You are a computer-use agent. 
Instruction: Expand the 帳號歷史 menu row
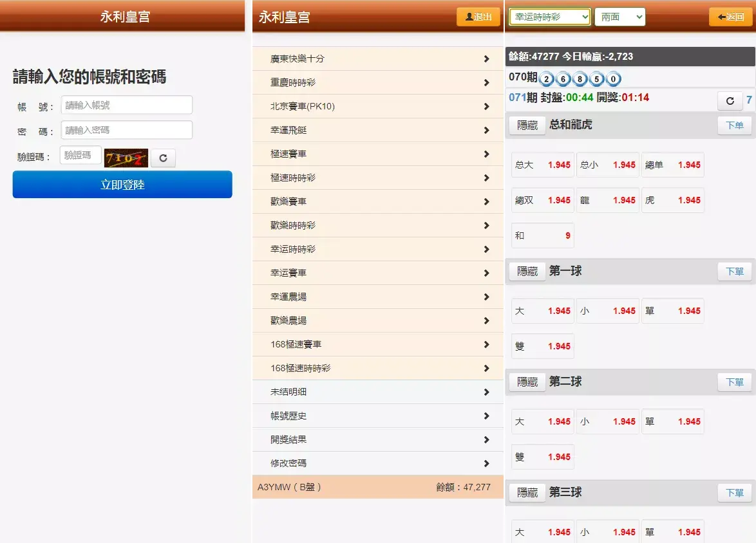click(377, 416)
